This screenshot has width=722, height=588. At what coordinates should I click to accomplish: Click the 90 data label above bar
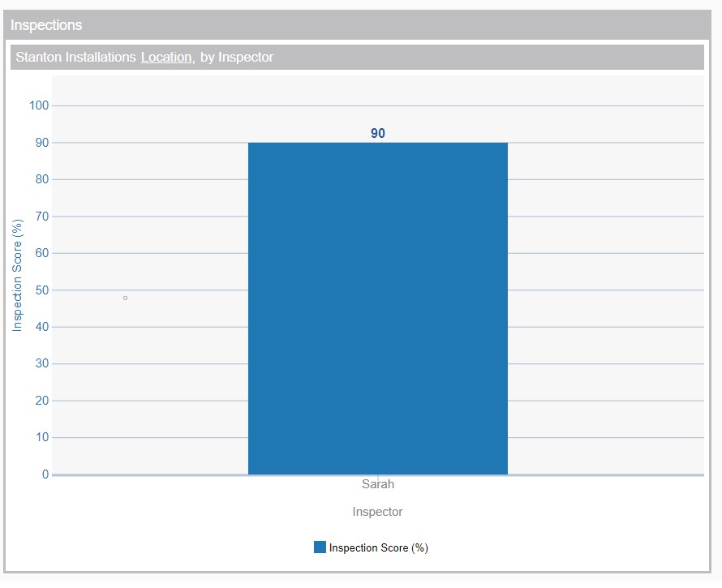pos(378,134)
